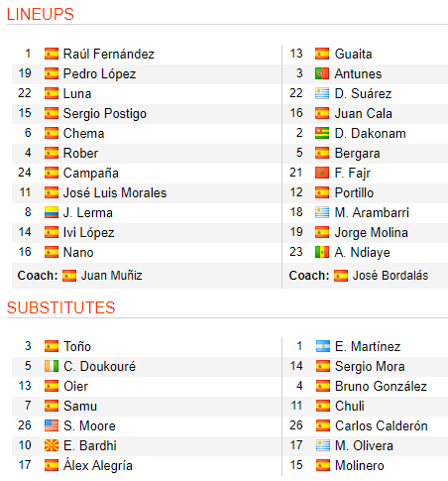The width and height of the screenshot is (448, 481).
Task: Open coach Juan Muñiz profile
Action: click(112, 276)
